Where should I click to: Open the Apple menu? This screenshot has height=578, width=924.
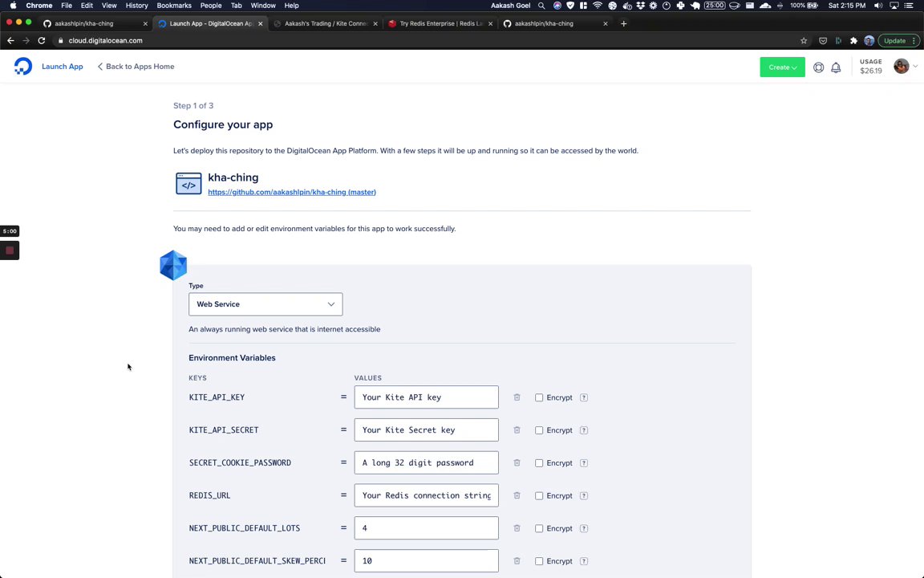coord(13,6)
